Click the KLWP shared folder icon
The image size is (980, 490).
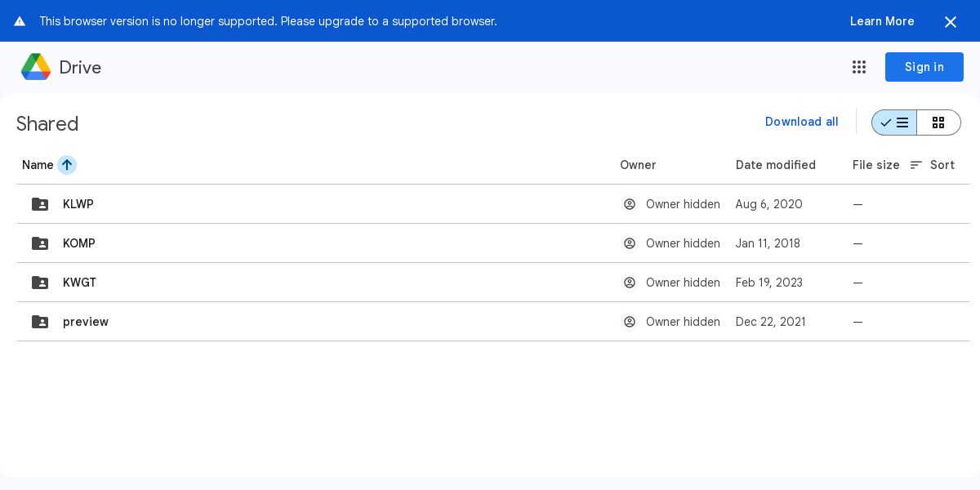pos(40,204)
